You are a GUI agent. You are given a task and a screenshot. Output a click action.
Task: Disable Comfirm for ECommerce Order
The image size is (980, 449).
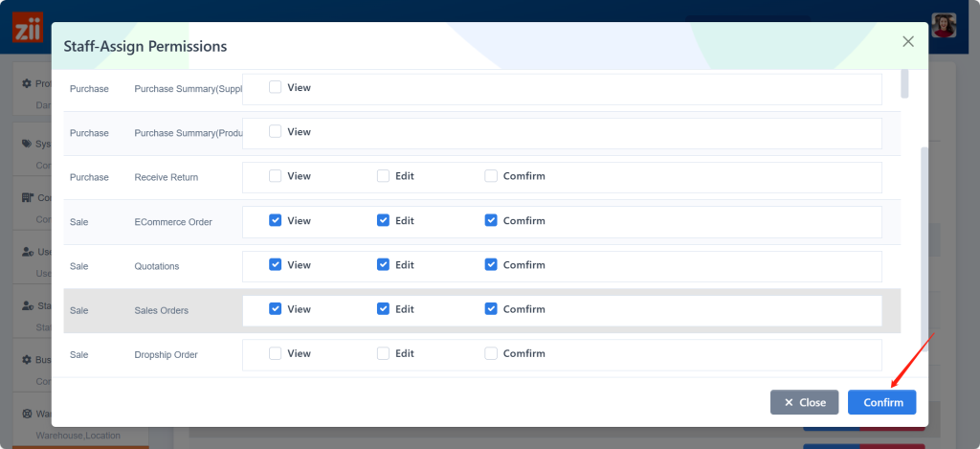click(x=491, y=220)
